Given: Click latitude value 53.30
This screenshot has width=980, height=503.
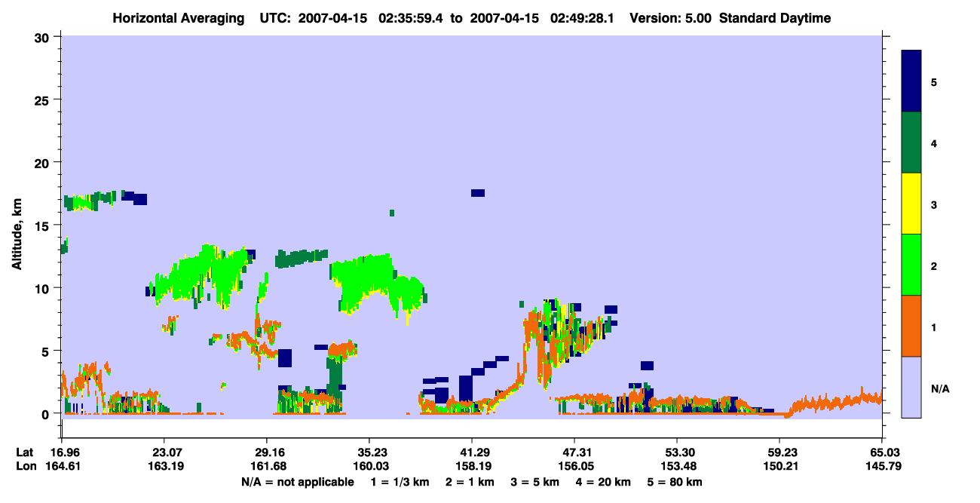Looking at the screenshot, I should [677, 452].
